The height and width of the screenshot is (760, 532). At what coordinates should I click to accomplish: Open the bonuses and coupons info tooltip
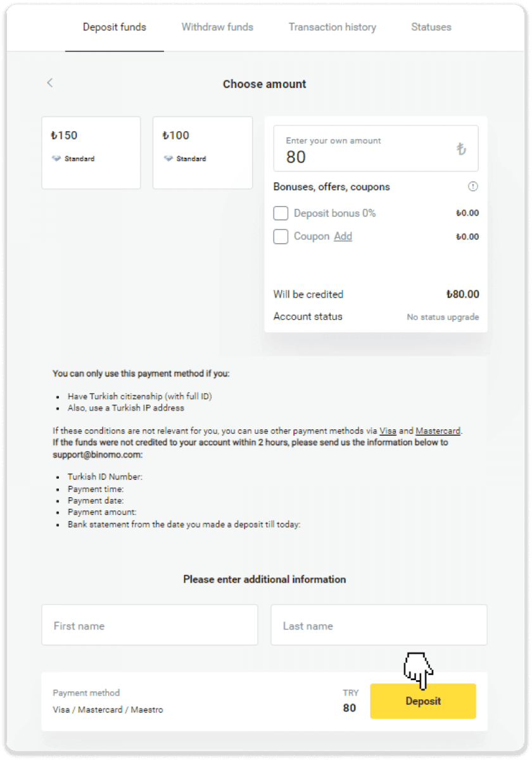[472, 186]
